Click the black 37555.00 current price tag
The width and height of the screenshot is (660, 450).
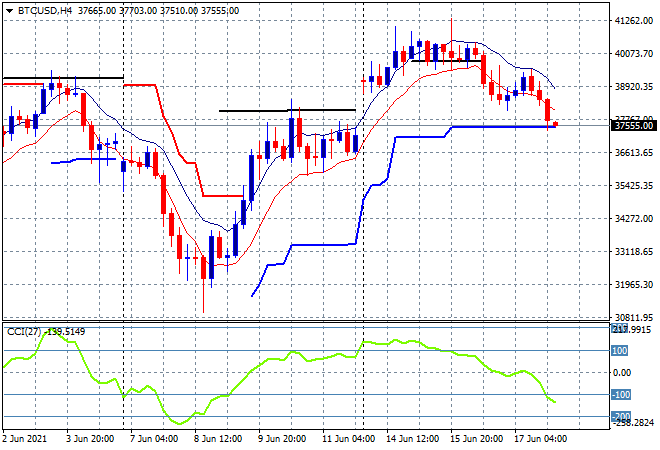(633, 126)
